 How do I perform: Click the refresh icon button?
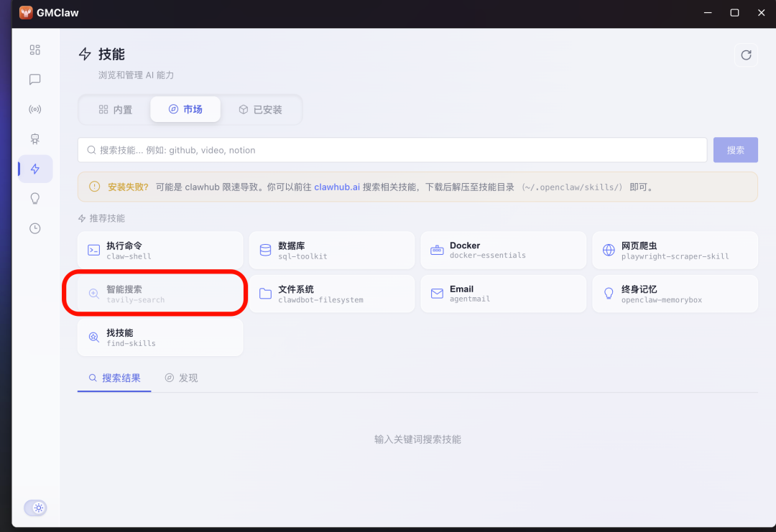[746, 55]
